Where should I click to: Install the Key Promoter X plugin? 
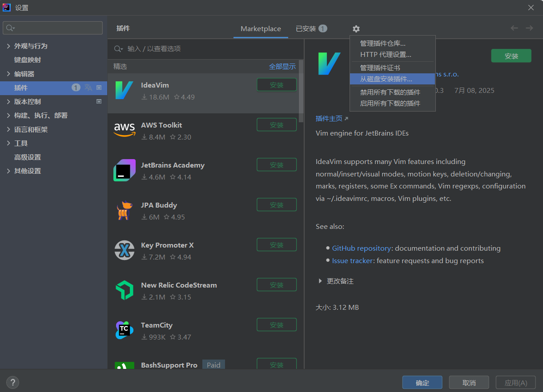click(277, 245)
